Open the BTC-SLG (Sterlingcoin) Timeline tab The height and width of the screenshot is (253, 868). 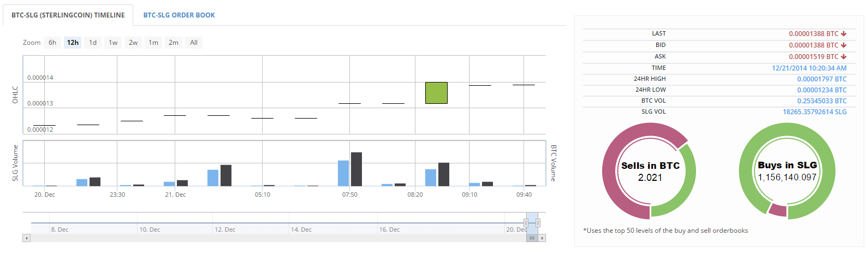click(x=68, y=15)
